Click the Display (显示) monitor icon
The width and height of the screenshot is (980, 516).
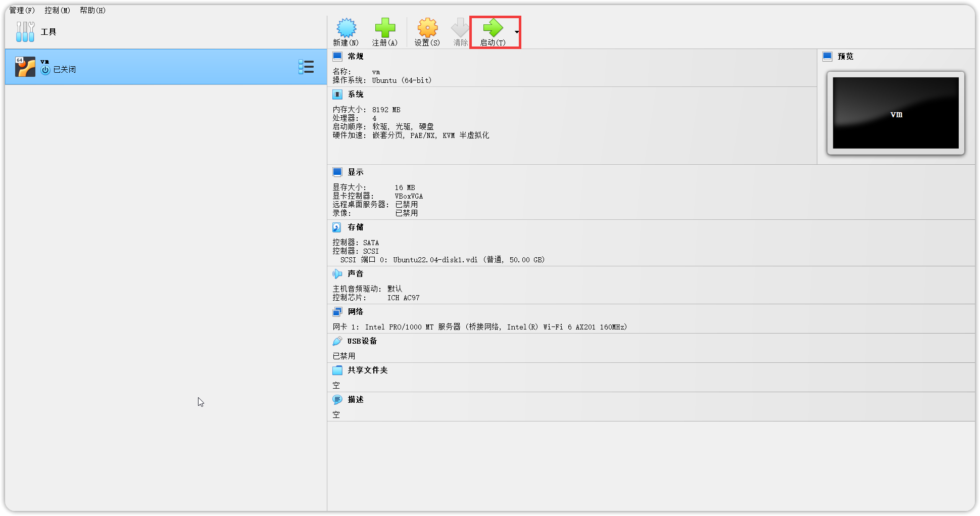(x=337, y=172)
